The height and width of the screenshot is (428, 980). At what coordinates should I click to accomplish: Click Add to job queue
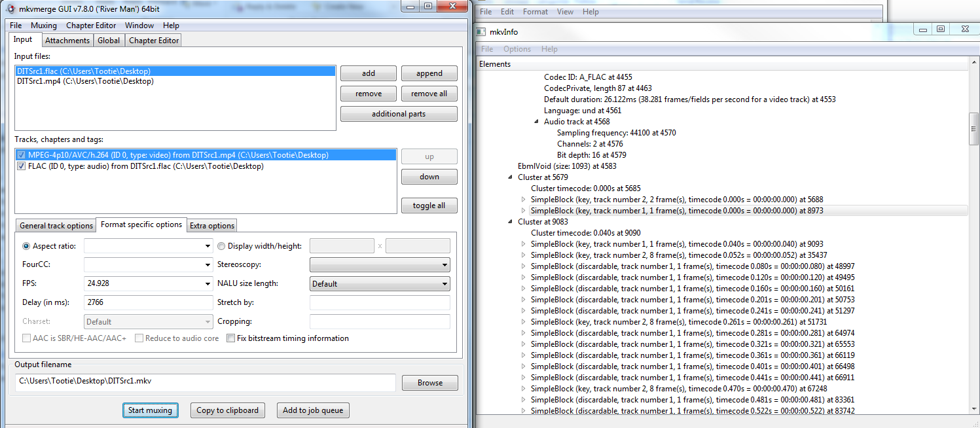tap(313, 410)
